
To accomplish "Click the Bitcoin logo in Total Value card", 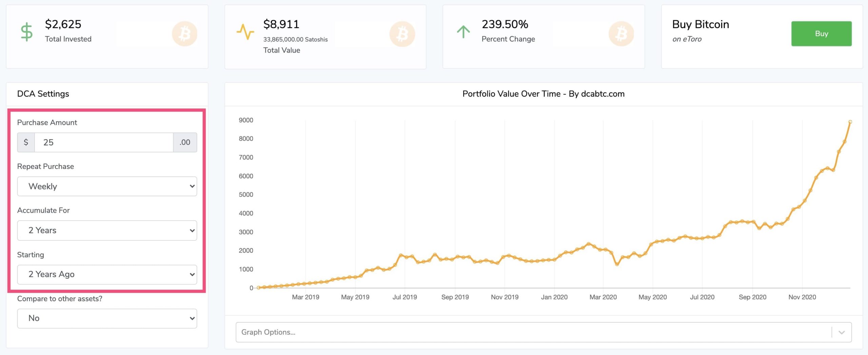I will (x=402, y=34).
